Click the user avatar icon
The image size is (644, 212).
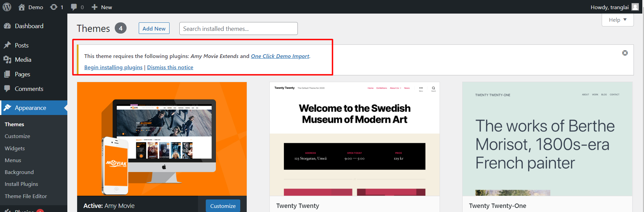coord(635,7)
